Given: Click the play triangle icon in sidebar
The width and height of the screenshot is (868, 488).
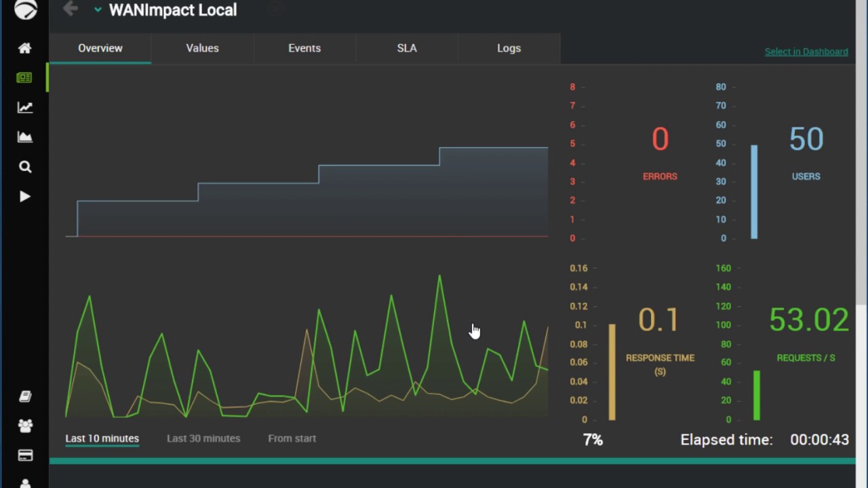Looking at the screenshot, I should tap(25, 197).
